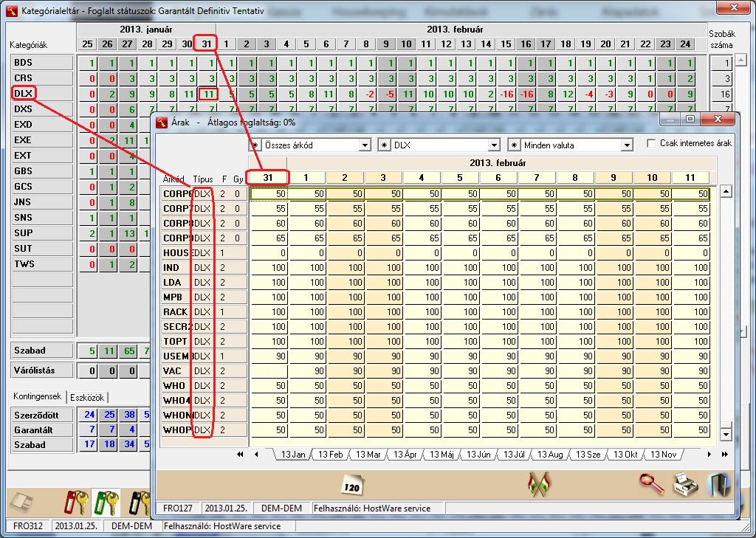Click the crossed Hungarian flags icon
The height and width of the screenshot is (538, 756).
coord(540,484)
